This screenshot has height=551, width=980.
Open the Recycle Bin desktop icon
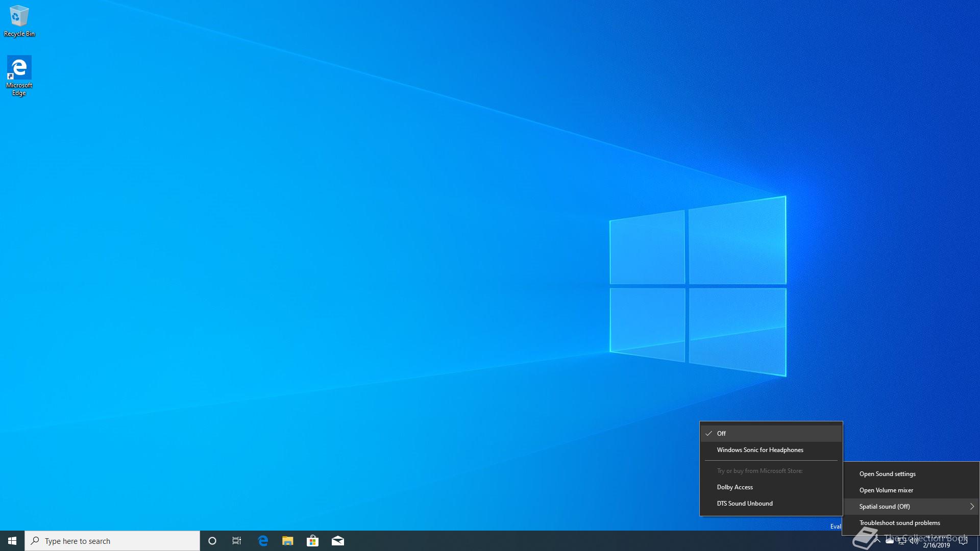[x=19, y=20]
